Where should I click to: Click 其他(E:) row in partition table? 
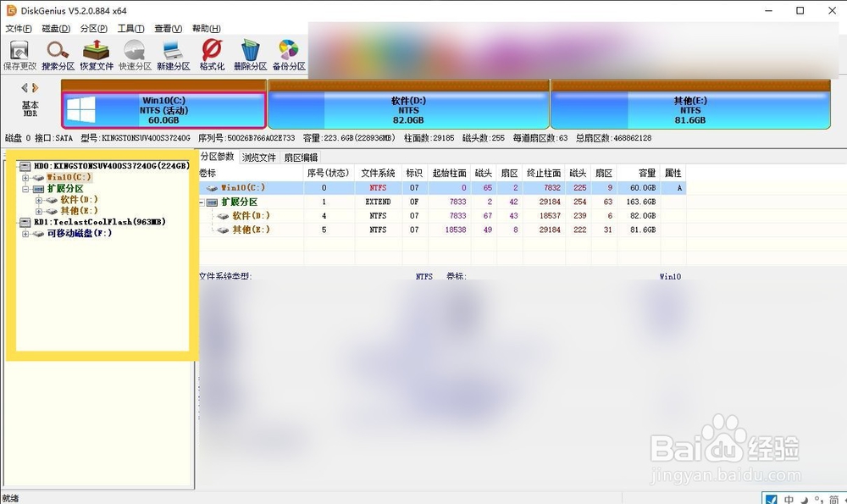(442, 230)
